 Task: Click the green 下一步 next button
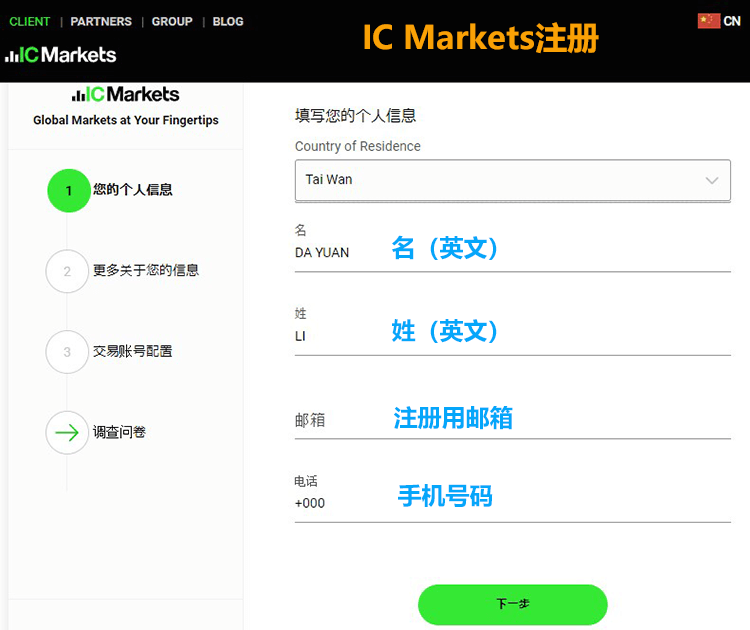pos(513,604)
